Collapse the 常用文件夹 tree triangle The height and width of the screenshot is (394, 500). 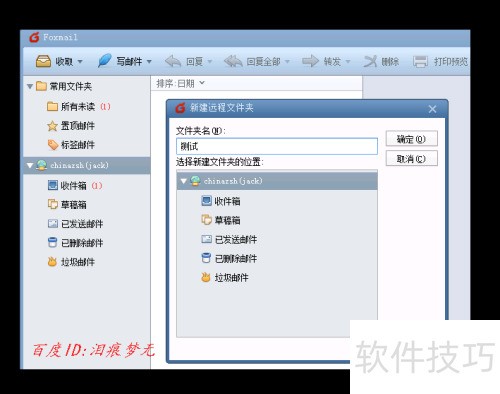tap(30, 87)
